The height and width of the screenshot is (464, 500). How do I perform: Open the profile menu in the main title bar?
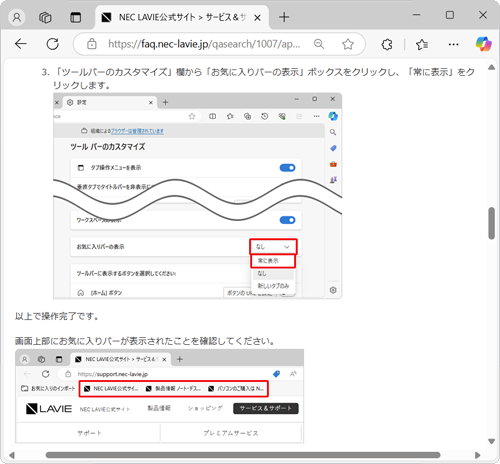[17, 17]
